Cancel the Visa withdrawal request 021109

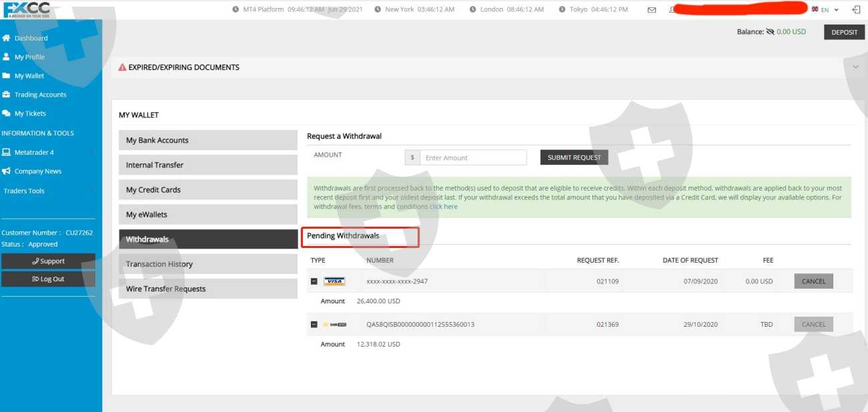813,281
